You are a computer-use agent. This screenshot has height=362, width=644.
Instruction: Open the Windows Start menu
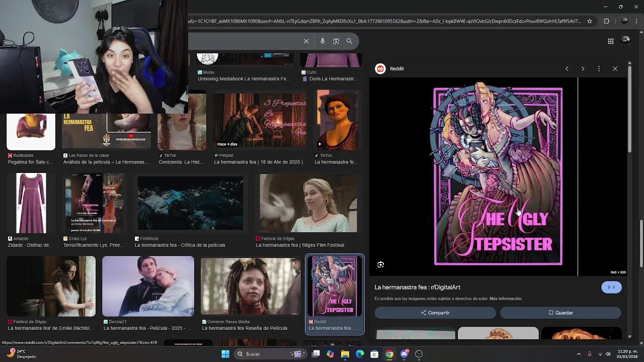point(225,354)
